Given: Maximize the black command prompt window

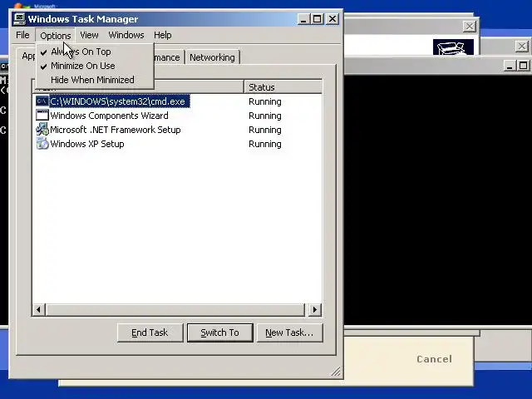Looking at the screenshot, I should click(524, 66).
